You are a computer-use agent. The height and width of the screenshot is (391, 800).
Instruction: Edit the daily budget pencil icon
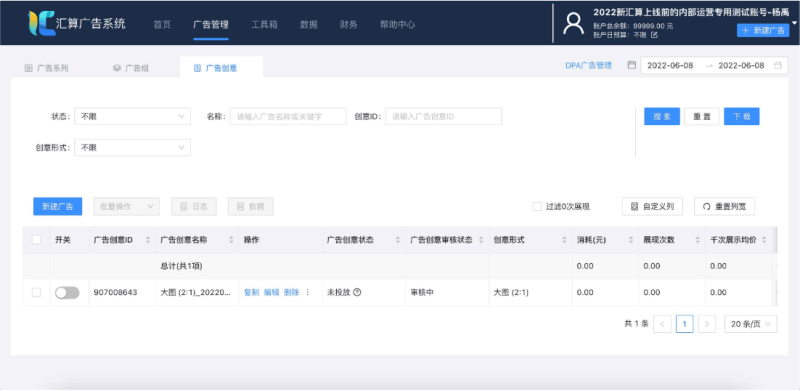[655, 35]
